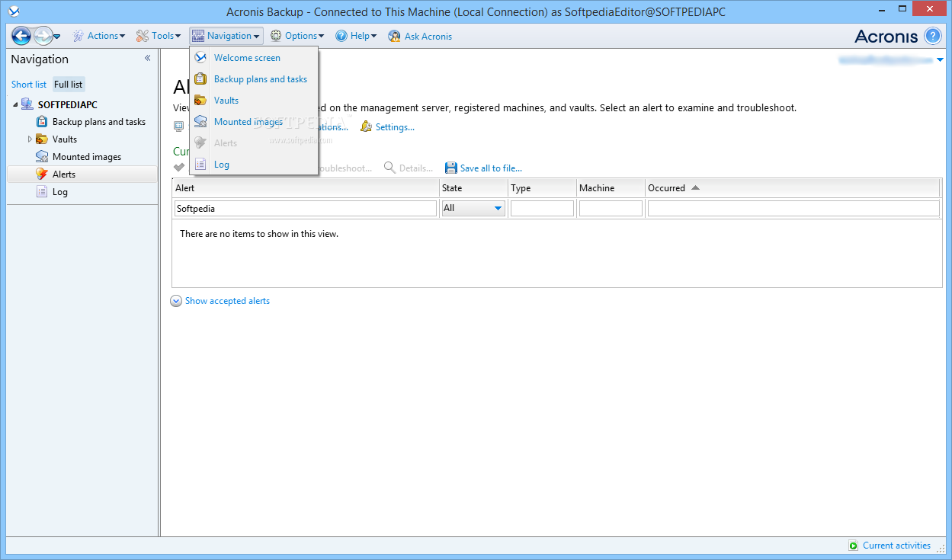Open alert Settings link
952x560 pixels.
395,127
